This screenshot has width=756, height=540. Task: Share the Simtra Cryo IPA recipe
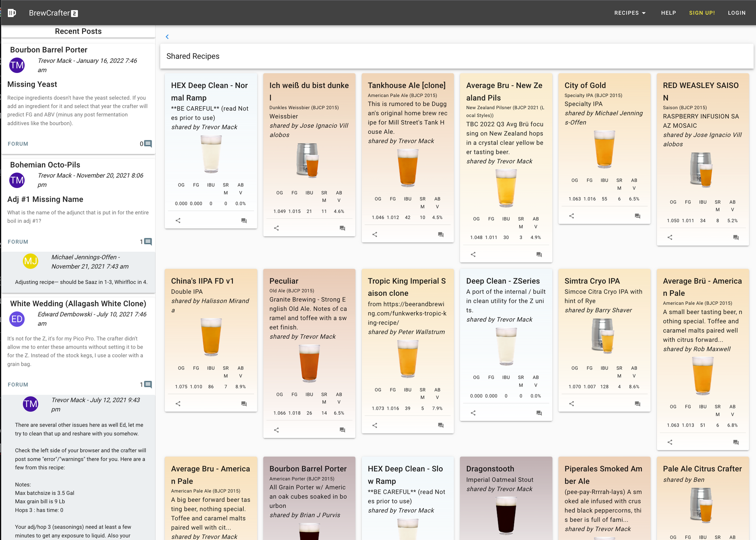(572, 404)
